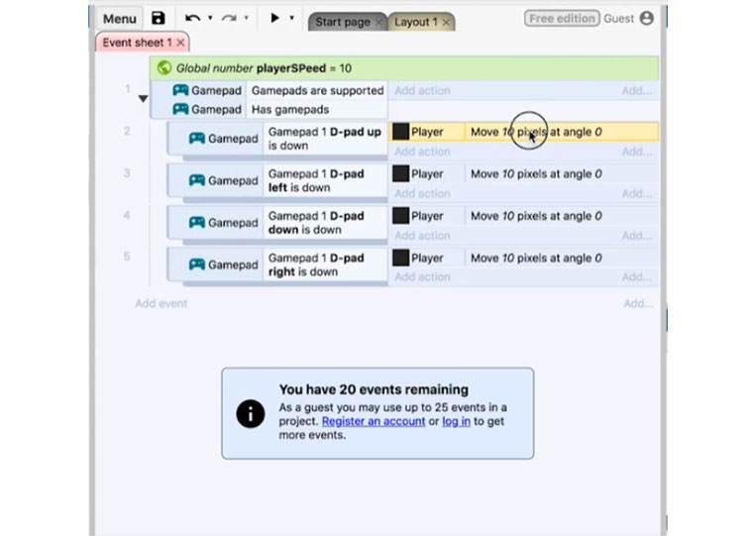Click Add action under D-pad down event

(x=422, y=235)
